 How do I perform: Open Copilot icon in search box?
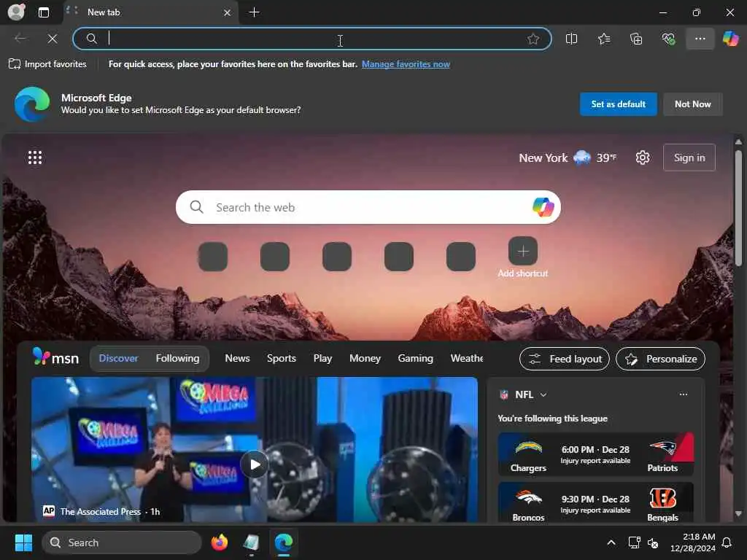pos(543,207)
